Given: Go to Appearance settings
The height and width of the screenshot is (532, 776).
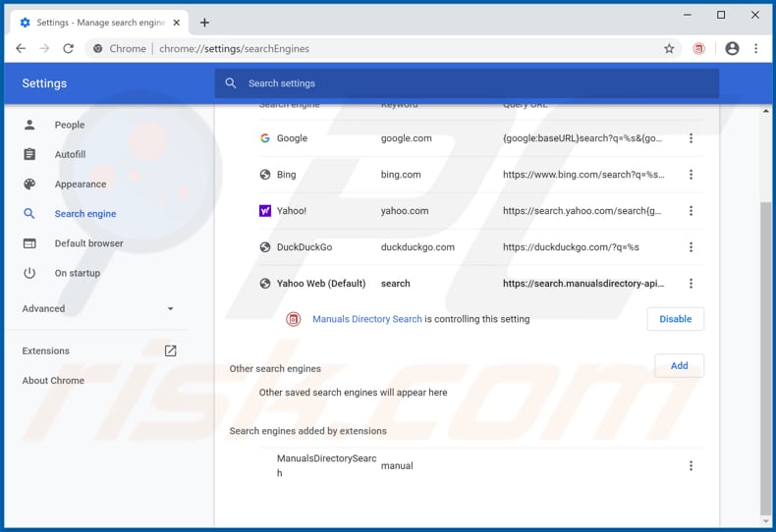Looking at the screenshot, I should (81, 185).
